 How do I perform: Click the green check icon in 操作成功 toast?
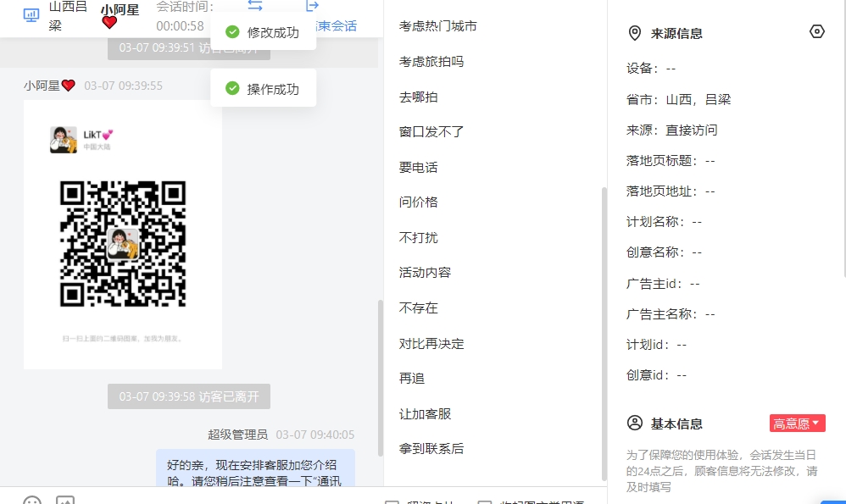(232, 88)
